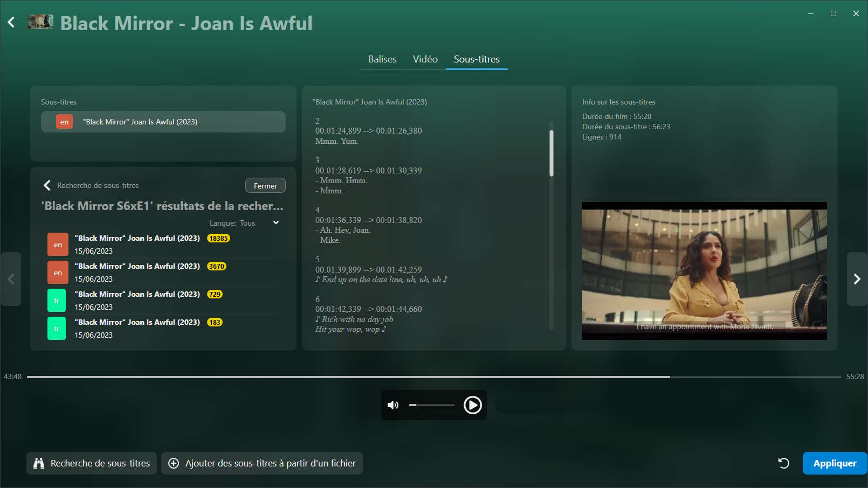Click the red 'en' language badge of loaded subtitle
Viewport: 868px width, 488px height.
pos(64,122)
